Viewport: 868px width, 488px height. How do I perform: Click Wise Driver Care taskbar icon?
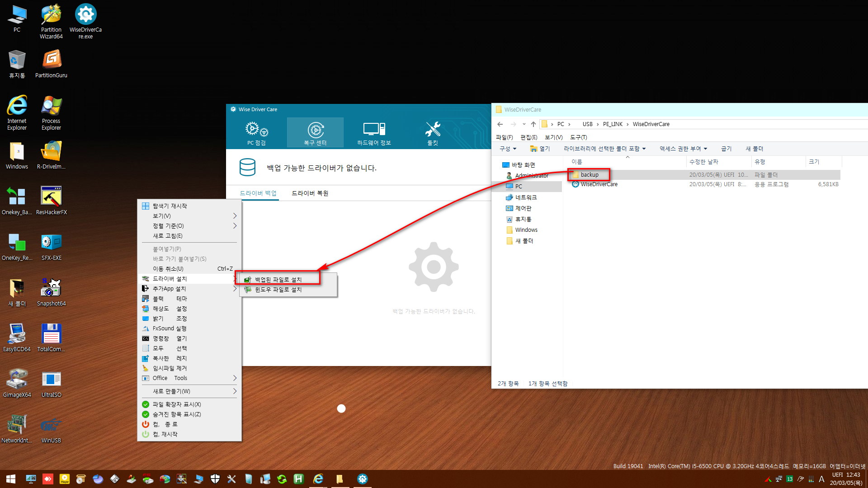coord(362,479)
